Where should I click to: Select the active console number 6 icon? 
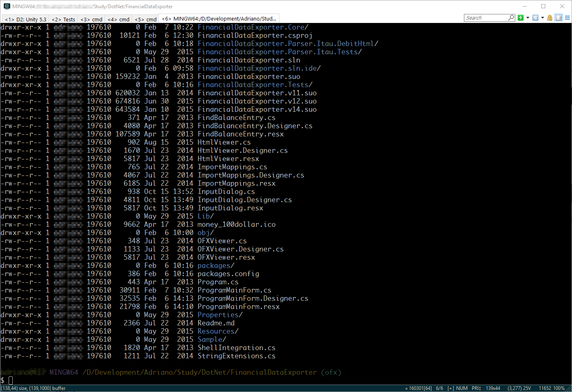coord(535,18)
